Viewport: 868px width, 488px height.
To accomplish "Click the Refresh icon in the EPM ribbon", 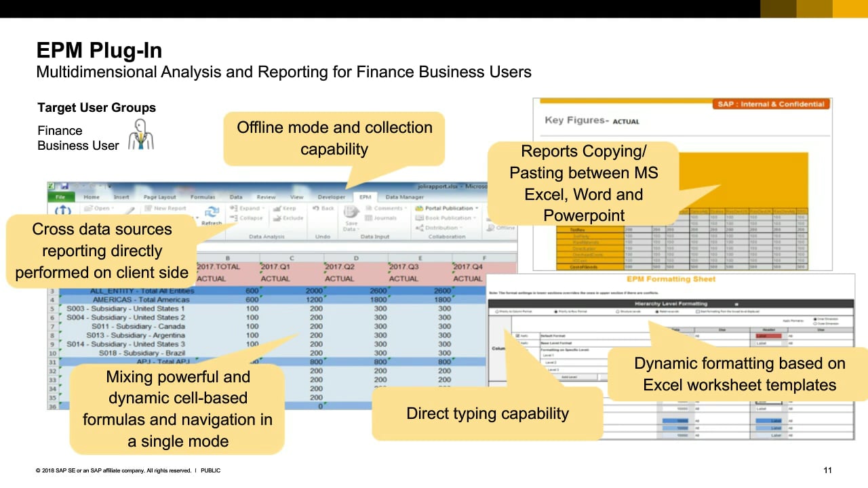I will (x=212, y=212).
